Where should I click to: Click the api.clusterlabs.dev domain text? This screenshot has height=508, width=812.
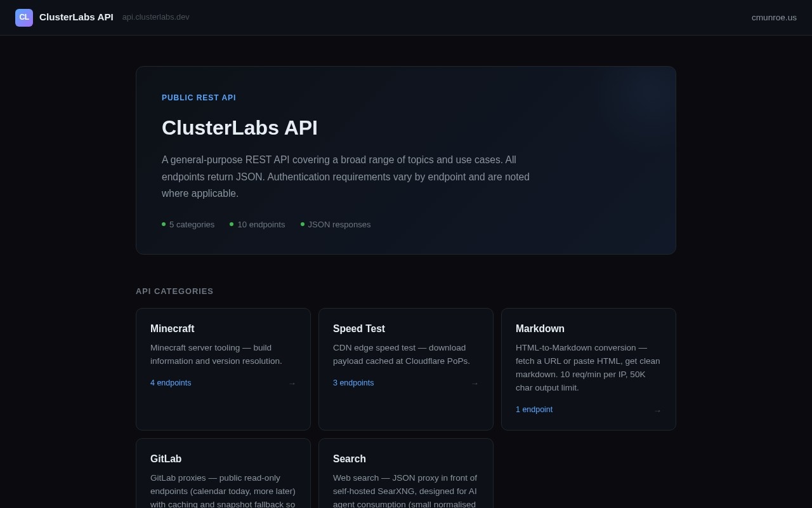155,17
